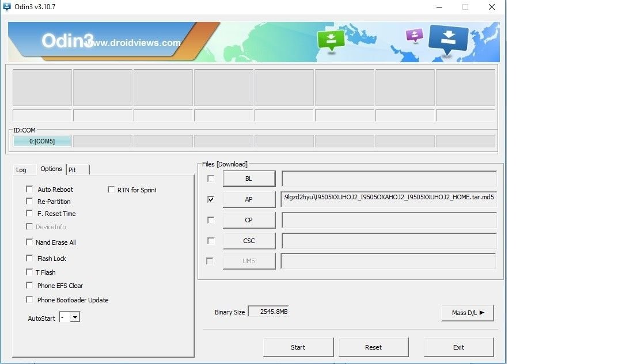Uncheck the AP file checkbox
The image size is (630, 364).
point(211,199)
